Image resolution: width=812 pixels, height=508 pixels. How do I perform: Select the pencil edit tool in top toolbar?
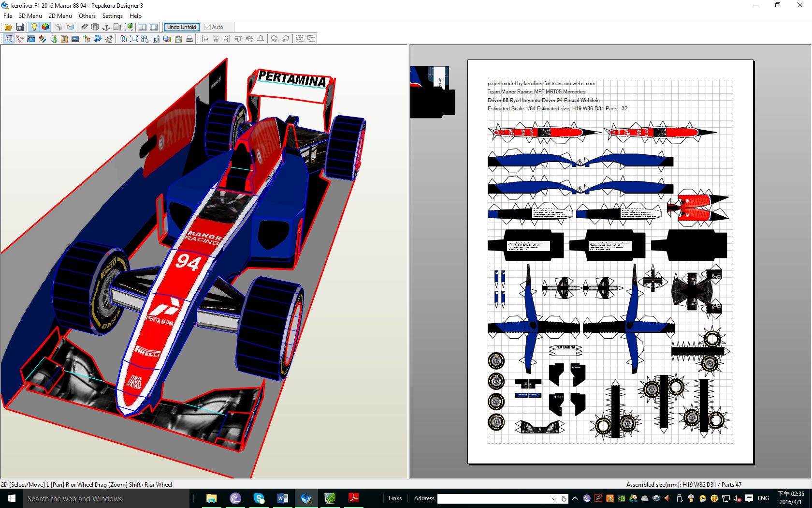(x=84, y=27)
